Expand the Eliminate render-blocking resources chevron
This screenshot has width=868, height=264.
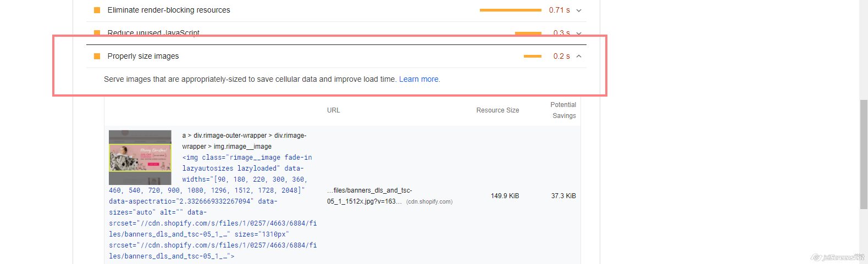point(579,10)
